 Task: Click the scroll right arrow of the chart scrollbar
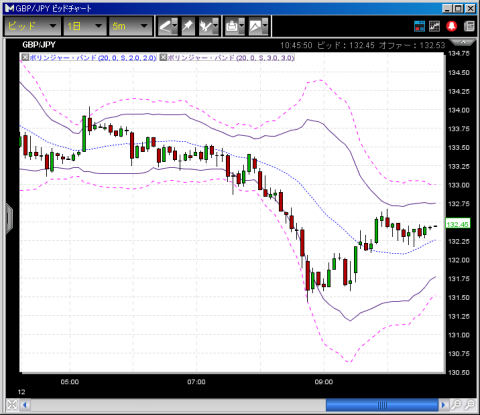pos(443,405)
